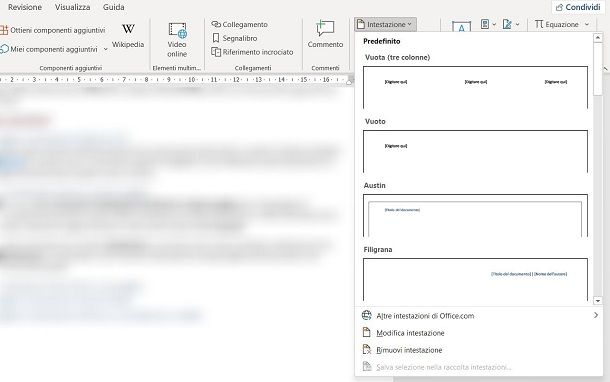The height and width of the screenshot is (382, 610).
Task: Open the Equazione dropdown arrow
Action: click(587, 25)
